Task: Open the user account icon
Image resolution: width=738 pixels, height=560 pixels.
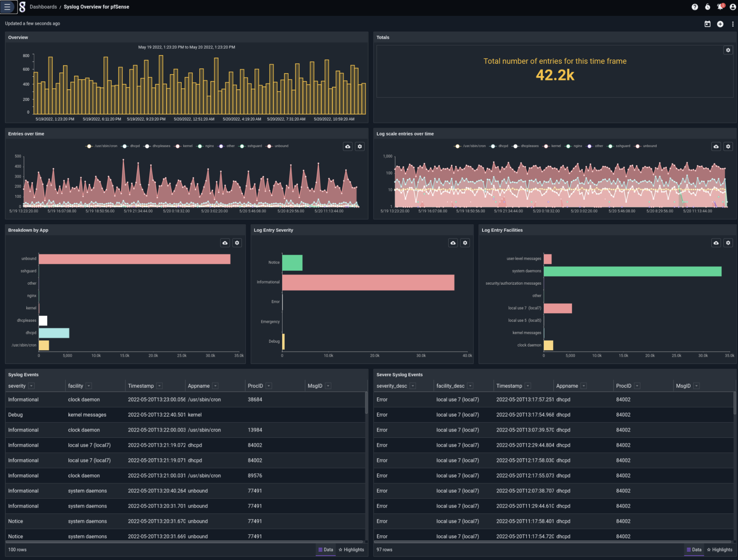Action: tap(732, 7)
